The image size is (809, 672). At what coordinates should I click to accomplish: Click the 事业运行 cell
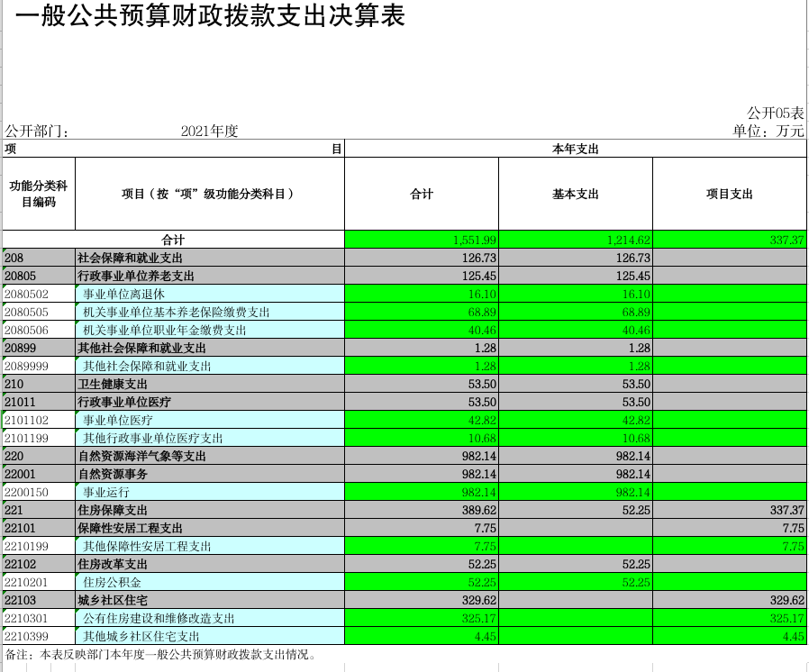point(210,492)
